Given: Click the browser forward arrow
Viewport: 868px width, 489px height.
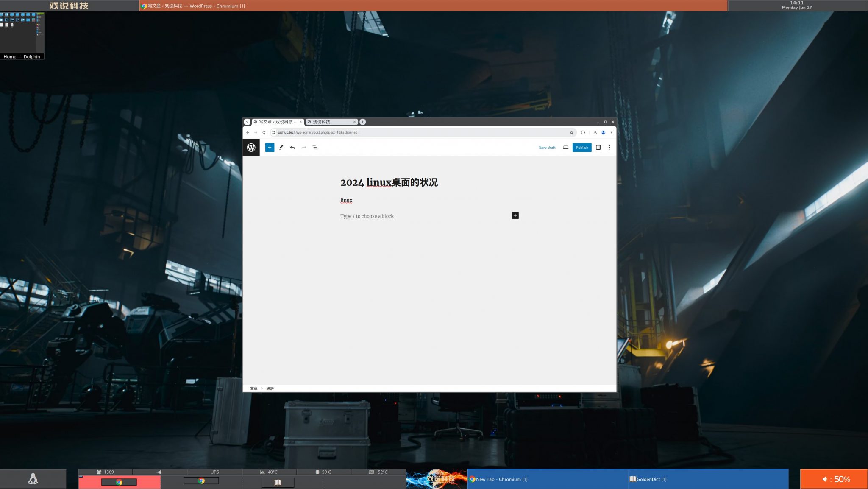Looking at the screenshot, I should click(x=256, y=132).
